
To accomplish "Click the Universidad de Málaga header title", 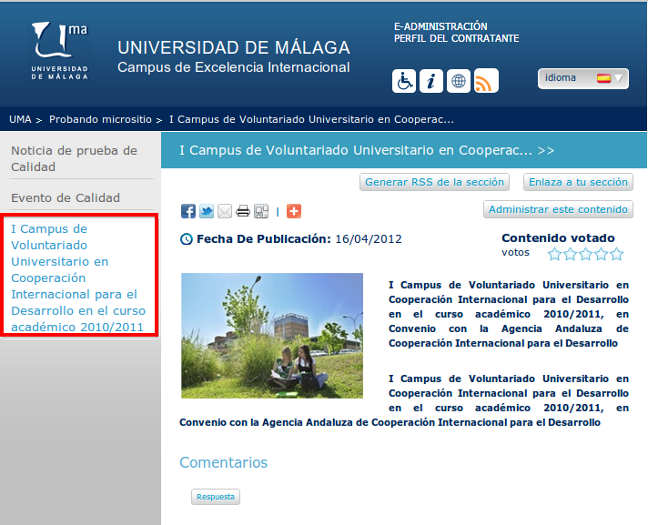I will (233, 48).
